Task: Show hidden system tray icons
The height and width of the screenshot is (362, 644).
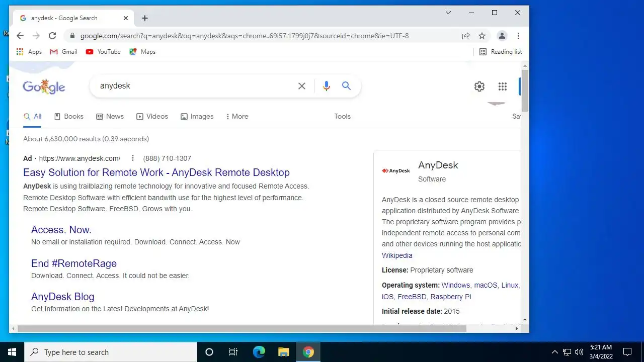Action: [555, 352]
